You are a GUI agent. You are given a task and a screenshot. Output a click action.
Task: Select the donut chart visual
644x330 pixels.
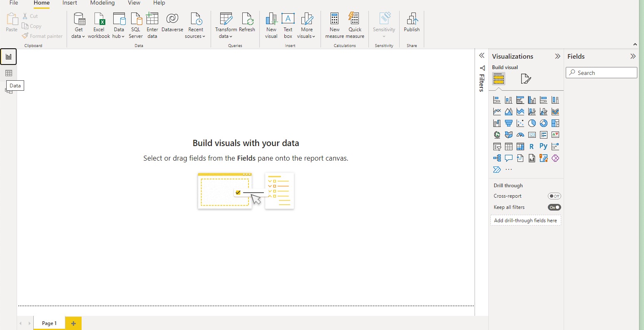[x=543, y=123]
